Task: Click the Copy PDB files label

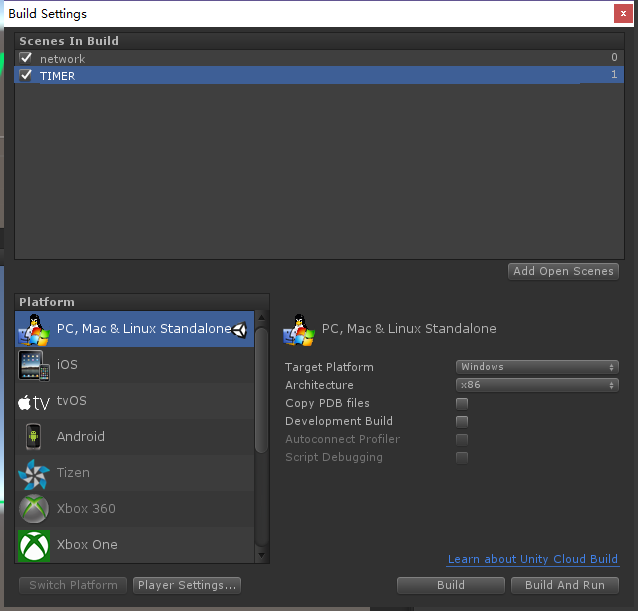Action: click(328, 403)
